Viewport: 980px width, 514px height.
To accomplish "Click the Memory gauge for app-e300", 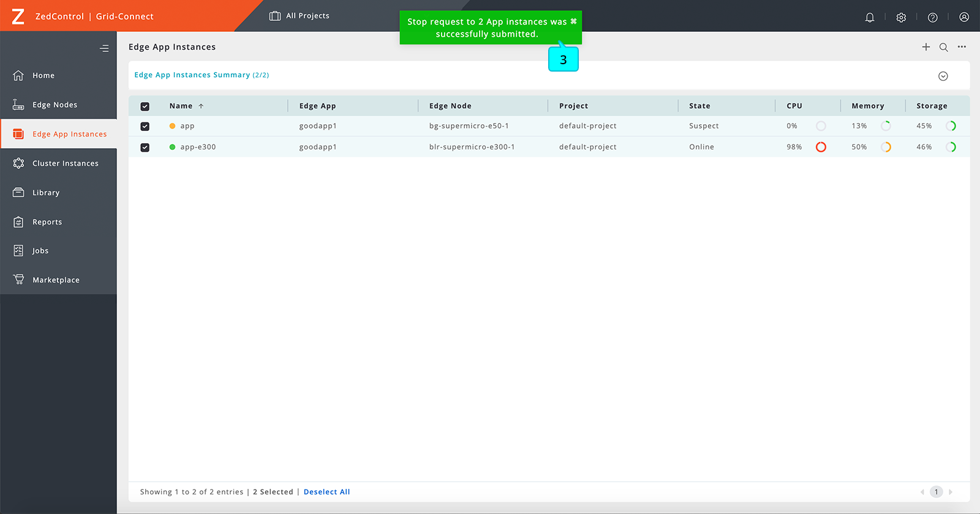I will click(x=886, y=147).
